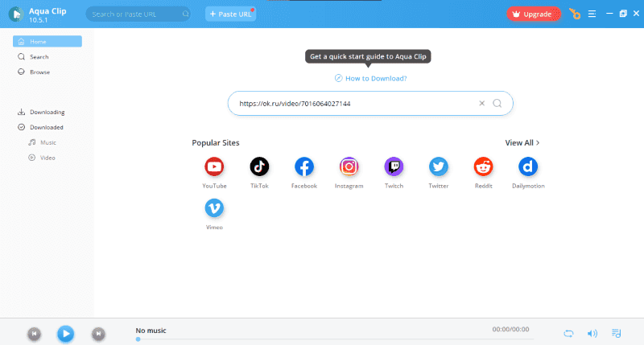Go to Downloading in sidebar

pyautogui.click(x=47, y=112)
